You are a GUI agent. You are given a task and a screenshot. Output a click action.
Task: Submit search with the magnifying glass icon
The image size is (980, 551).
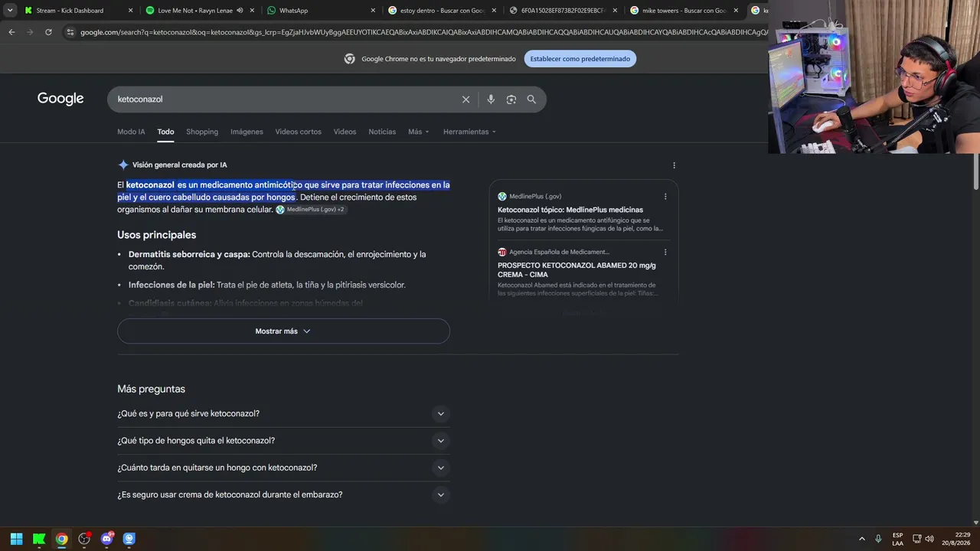[531, 99]
